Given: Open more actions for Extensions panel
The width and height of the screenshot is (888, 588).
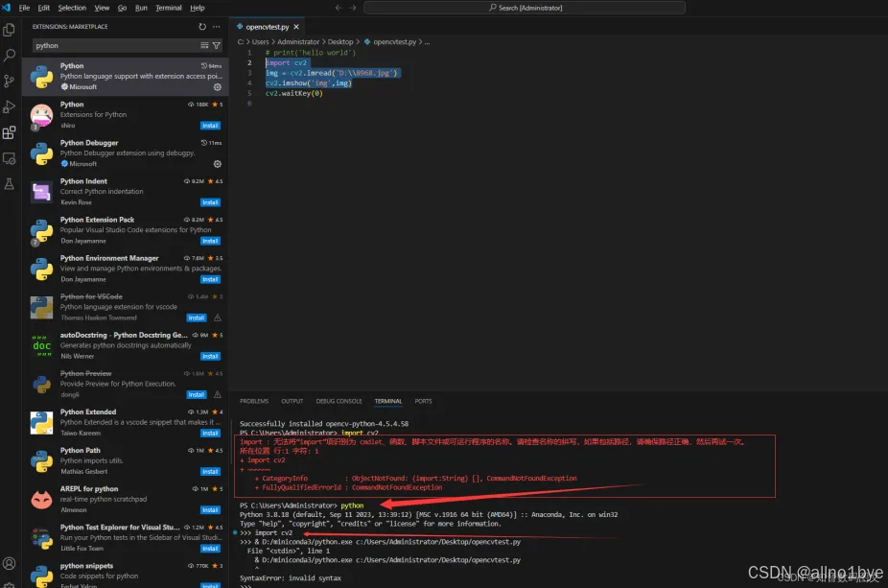Looking at the screenshot, I should pyautogui.click(x=217, y=27).
